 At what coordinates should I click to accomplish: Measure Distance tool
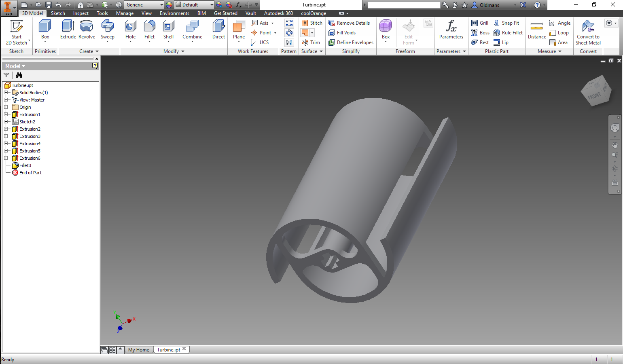[x=537, y=30]
